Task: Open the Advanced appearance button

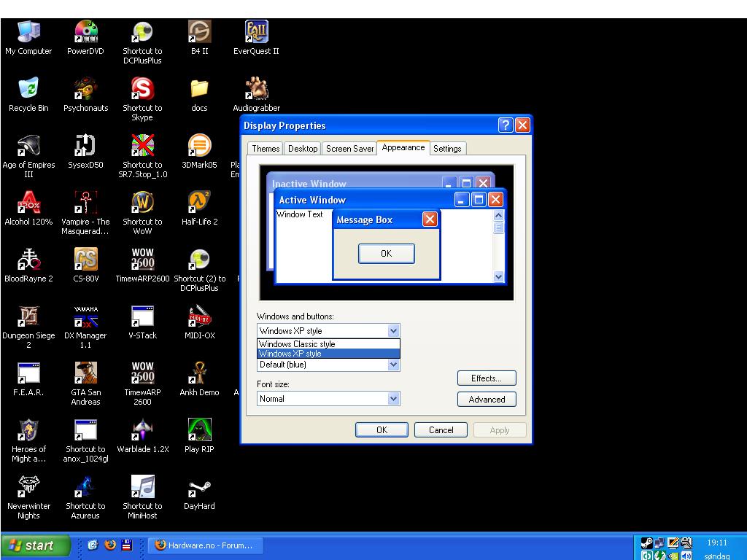Action: [x=487, y=399]
